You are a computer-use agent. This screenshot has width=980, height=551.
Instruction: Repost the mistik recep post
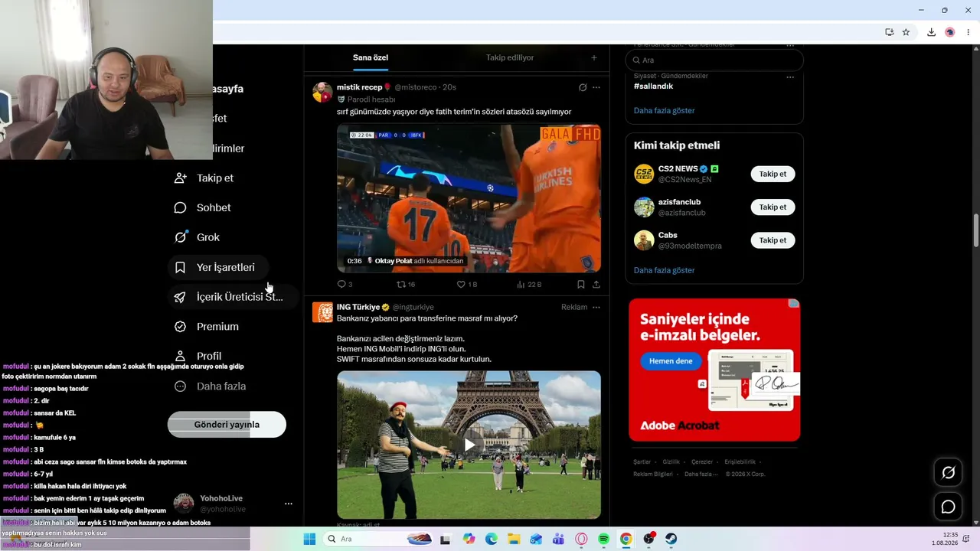(406, 284)
